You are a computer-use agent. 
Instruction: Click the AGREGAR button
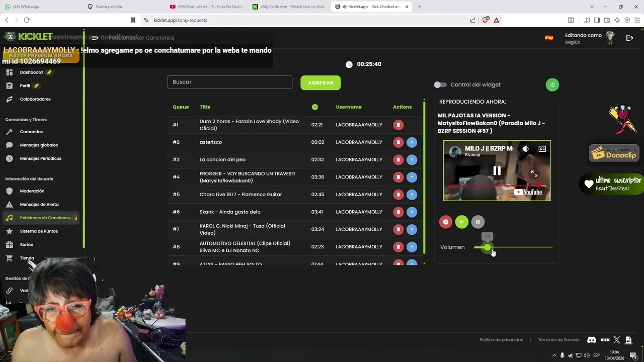click(320, 83)
